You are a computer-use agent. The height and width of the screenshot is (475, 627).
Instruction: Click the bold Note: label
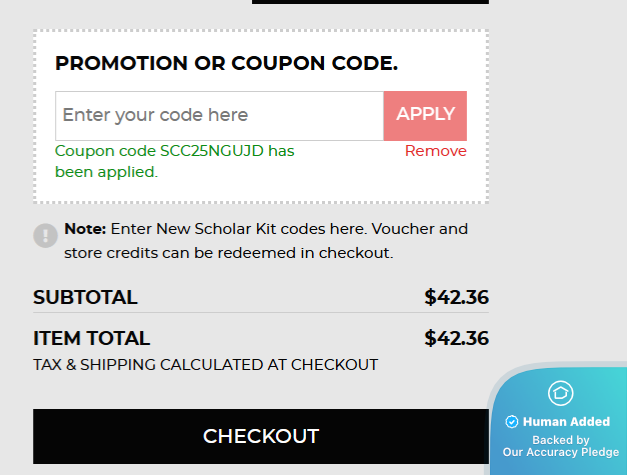[85, 229]
